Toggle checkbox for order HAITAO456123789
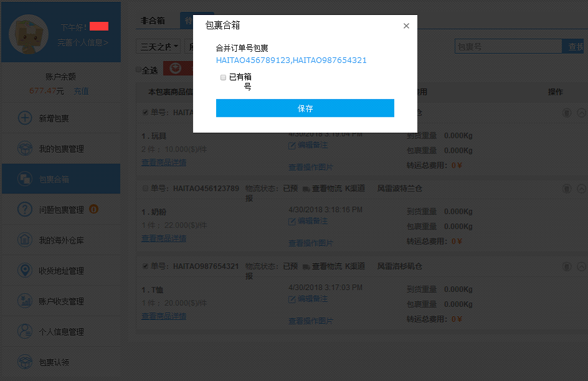Screen dimensions: 588x381 [x=146, y=188]
